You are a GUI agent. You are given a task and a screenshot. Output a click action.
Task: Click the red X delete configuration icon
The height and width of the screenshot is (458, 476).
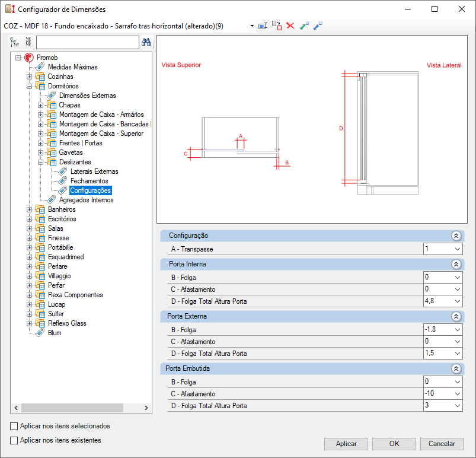pyautogui.click(x=290, y=26)
